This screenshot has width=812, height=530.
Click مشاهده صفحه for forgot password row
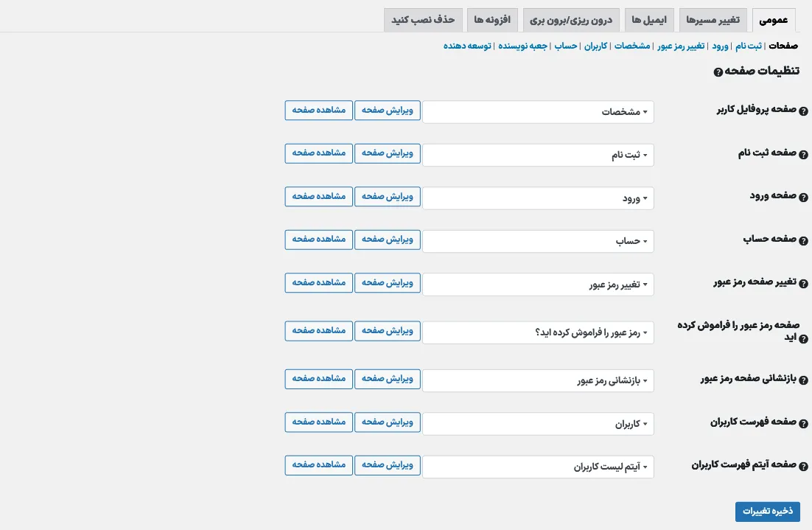tap(318, 331)
